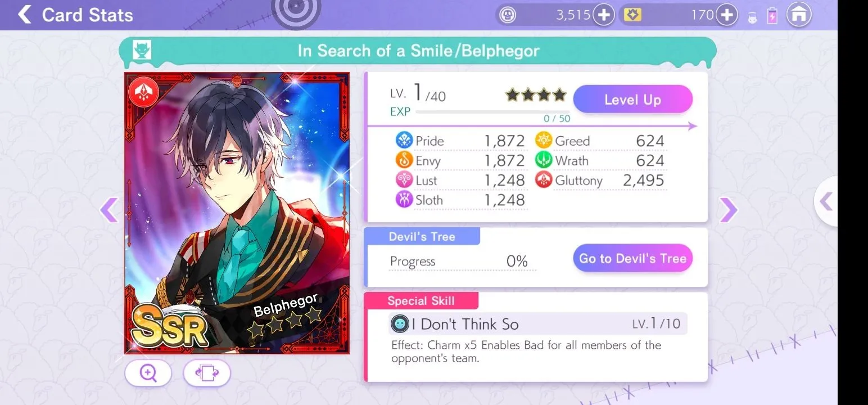The image size is (868, 405).
Task: Select the Special Skill section tab
Action: [421, 300]
